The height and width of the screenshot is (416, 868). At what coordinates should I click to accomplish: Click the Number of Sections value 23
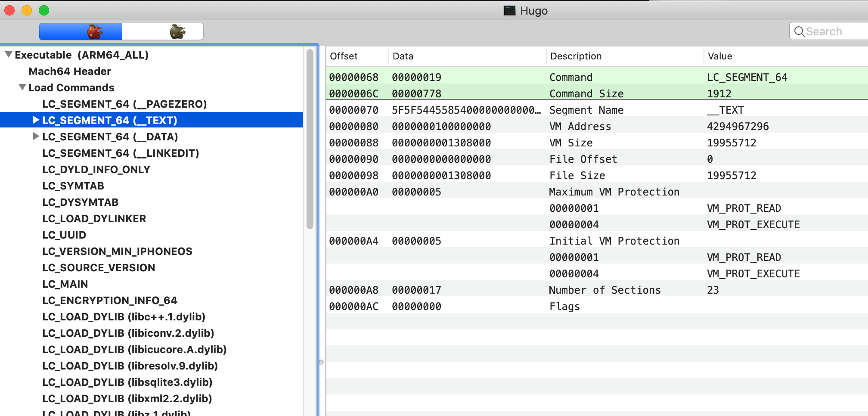click(713, 290)
